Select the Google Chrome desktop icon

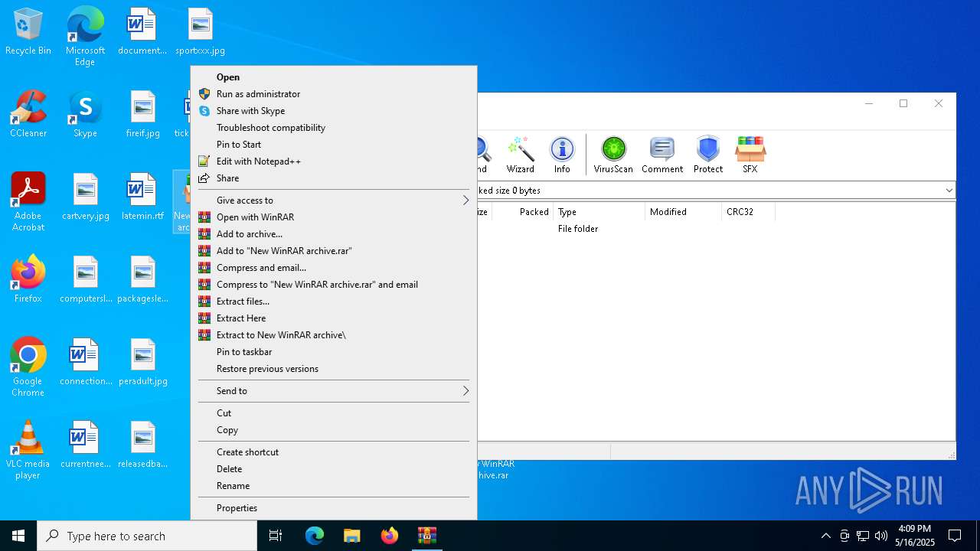[28, 367]
